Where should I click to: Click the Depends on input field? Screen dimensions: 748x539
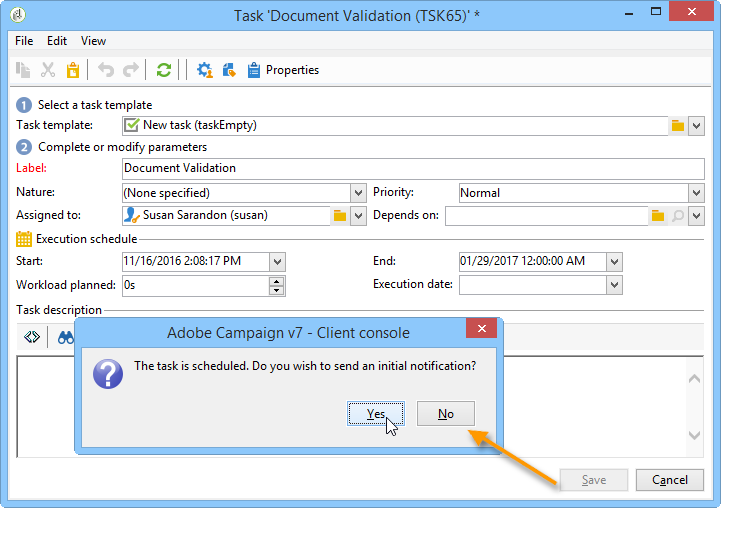pos(547,216)
